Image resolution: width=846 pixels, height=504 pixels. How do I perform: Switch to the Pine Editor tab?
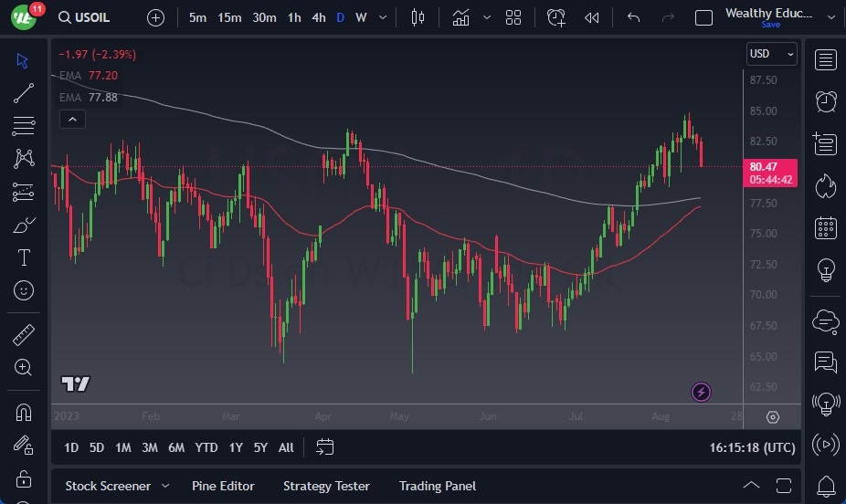tap(223, 486)
